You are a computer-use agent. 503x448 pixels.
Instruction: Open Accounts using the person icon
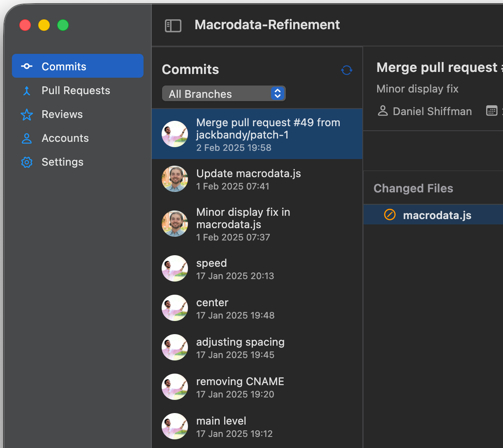coord(26,138)
